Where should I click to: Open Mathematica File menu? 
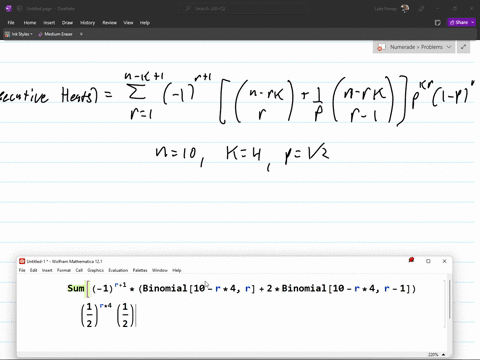point(22,270)
